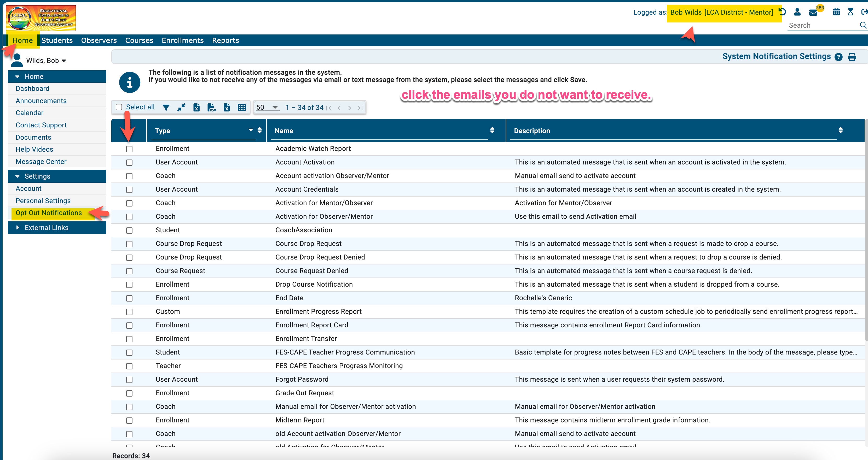This screenshot has width=868, height=460.
Task: Click the Excel export icon left of CSV
Action: (x=196, y=107)
